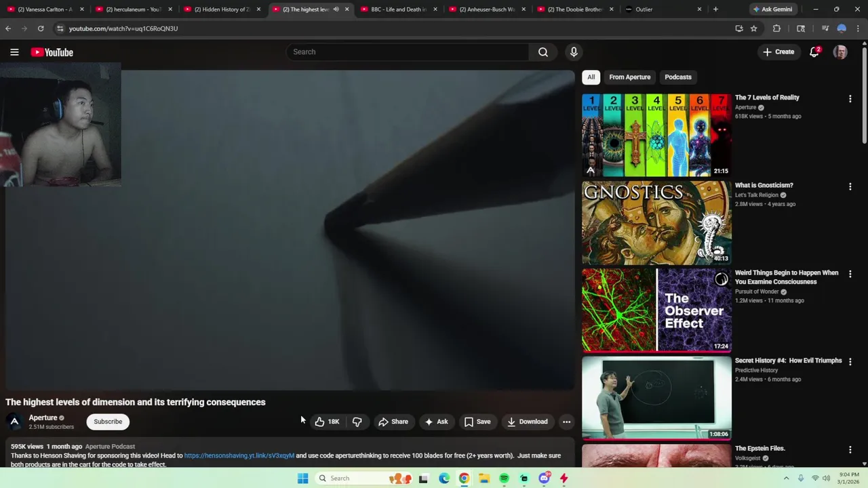868x488 pixels.
Task: Switch to the herculaneum YouTube tab
Action: pyautogui.click(x=133, y=9)
